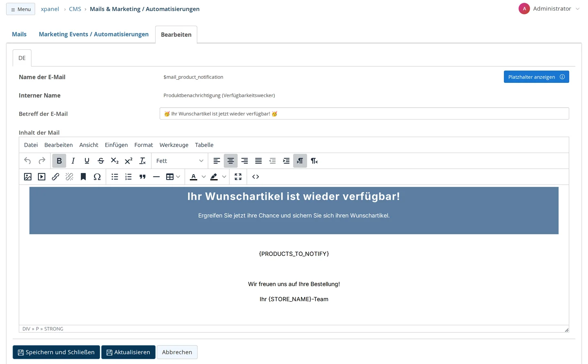This screenshot has height=364, width=588.
Task: Insert a special character
Action: [x=97, y=177]
